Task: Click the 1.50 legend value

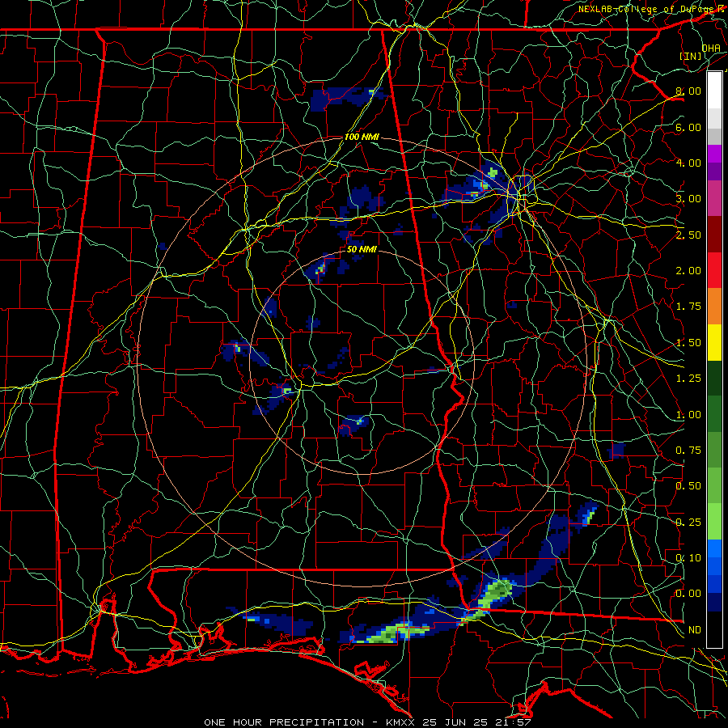Action: tap(688, 343)
